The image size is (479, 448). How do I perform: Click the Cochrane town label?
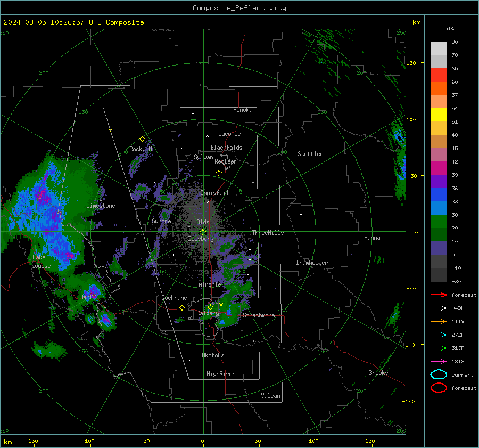(174, 298)
